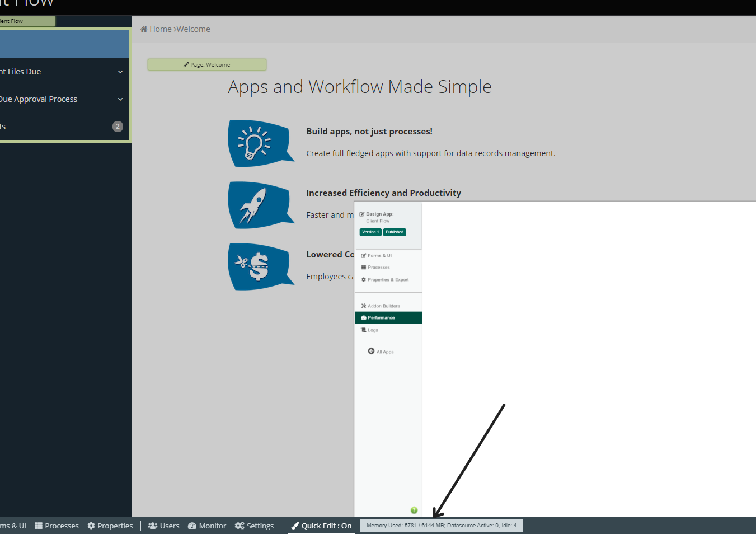Open Monitor in the bottom admin bar
Screen dimensions: 756x534
coord(207,526)
